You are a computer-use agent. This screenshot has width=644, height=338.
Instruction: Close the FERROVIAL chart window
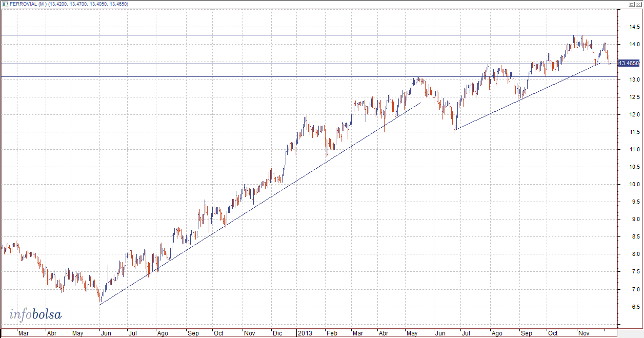(639, 4)
